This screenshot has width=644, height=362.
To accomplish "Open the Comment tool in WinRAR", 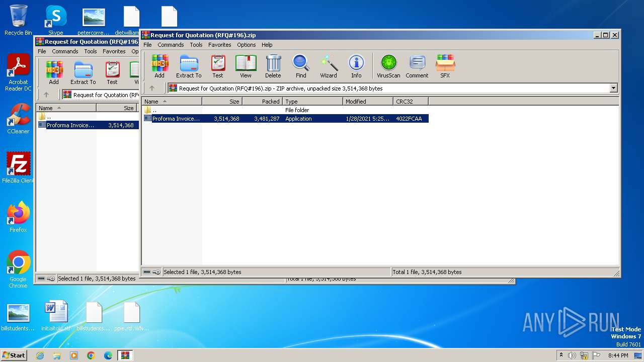I will (417, 66).
